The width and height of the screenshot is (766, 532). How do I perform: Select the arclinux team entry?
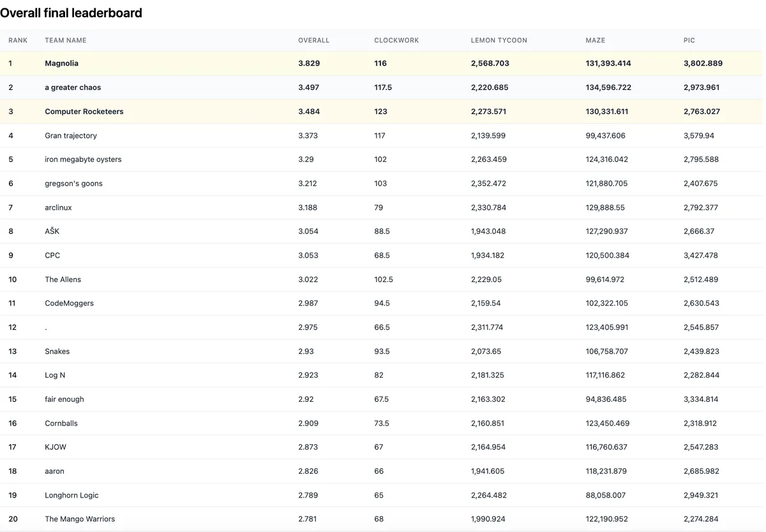(59, 207)
